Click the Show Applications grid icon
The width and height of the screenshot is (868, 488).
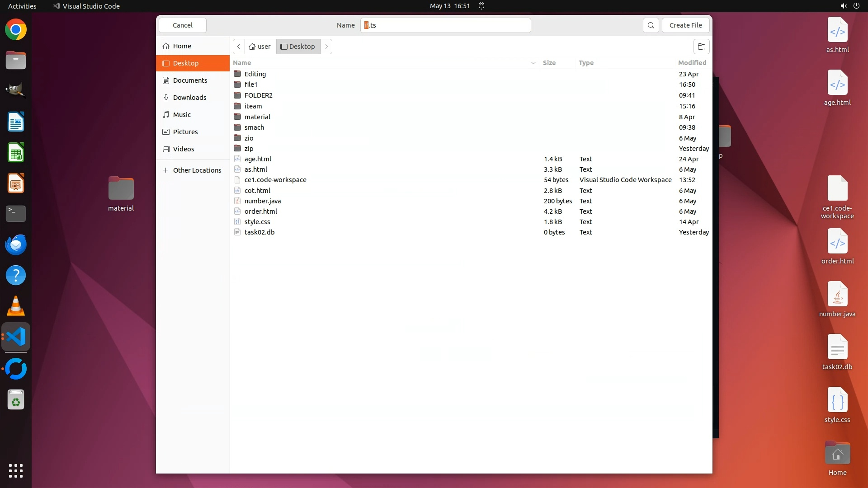pyautogui.click(x=16, y=470)
